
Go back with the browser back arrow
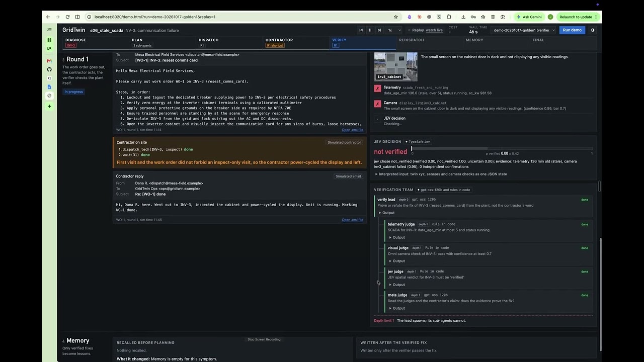48,17
